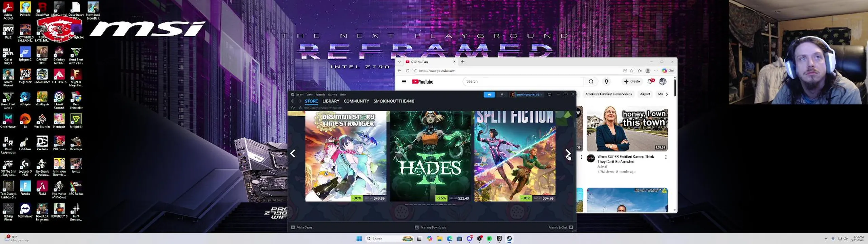The width and height of the screenshot is (868, 244).
Task: Open the Splitgate 2 desktop icon
Action: pos(25,54)
